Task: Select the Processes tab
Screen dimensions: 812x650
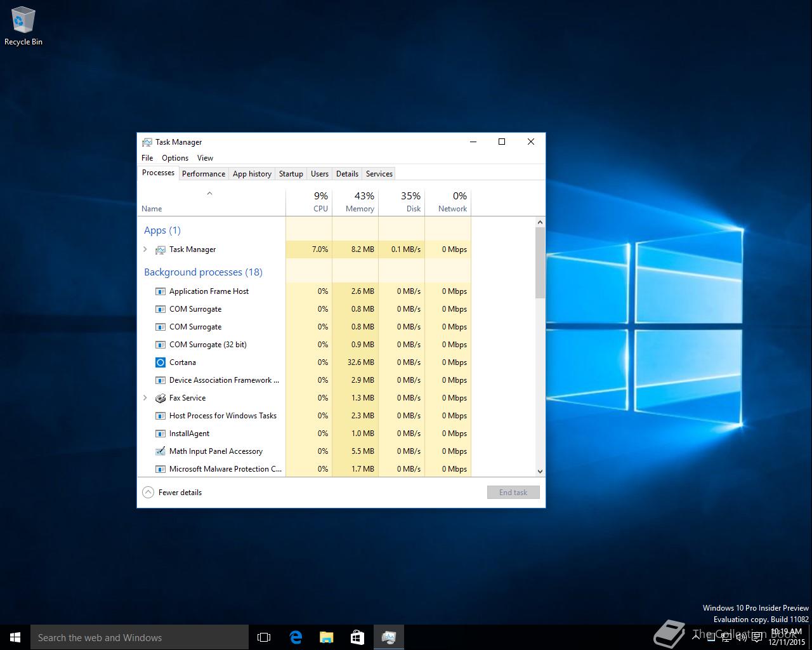Action: 158,173
